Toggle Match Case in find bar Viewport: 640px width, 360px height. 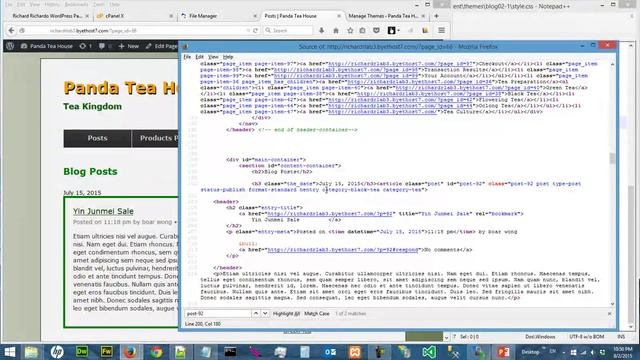click(x=317, y=313)
